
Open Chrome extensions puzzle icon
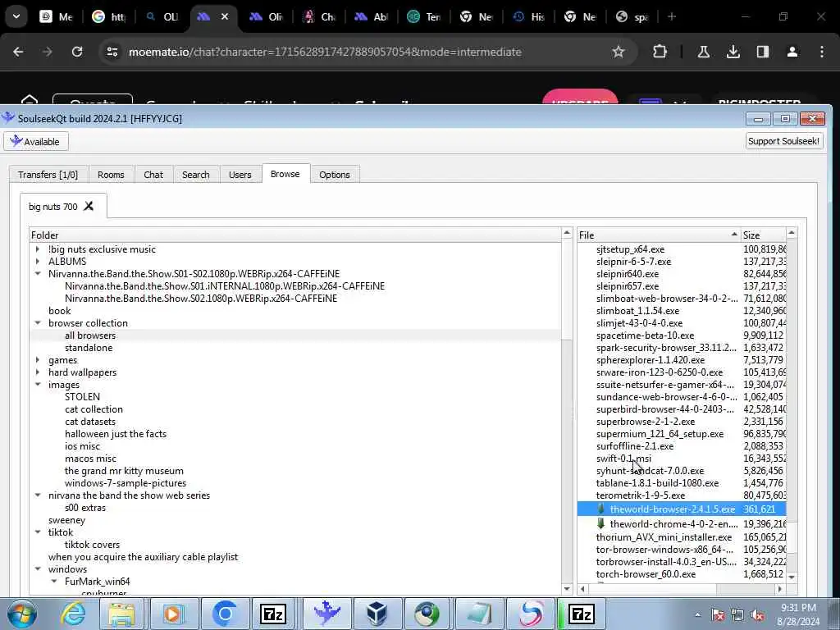click(660, 52)
